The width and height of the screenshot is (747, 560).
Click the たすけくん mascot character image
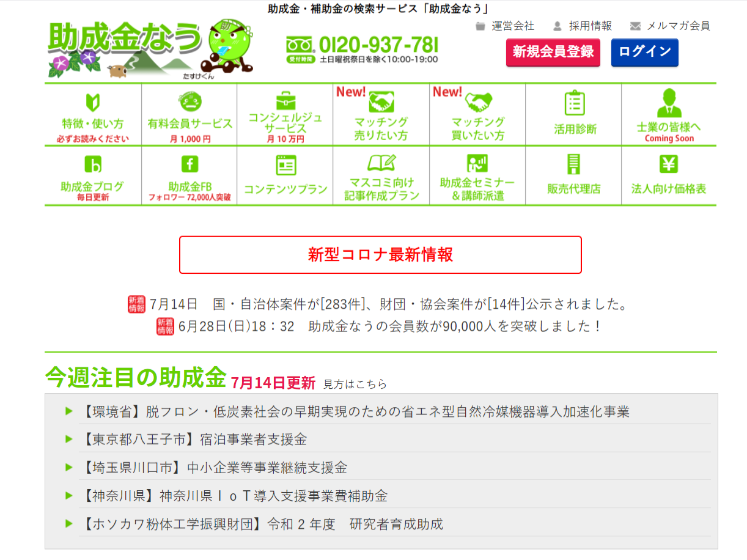click(x=228, y=46)
